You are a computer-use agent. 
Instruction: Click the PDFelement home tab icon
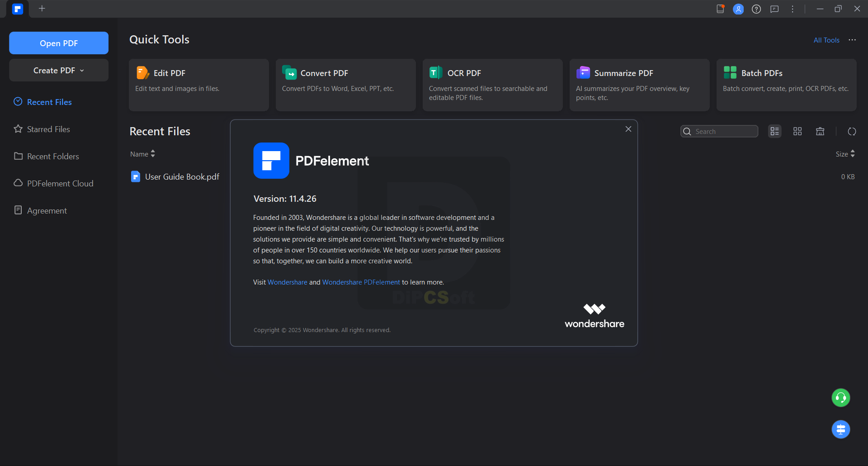click(x=18, y=9)
